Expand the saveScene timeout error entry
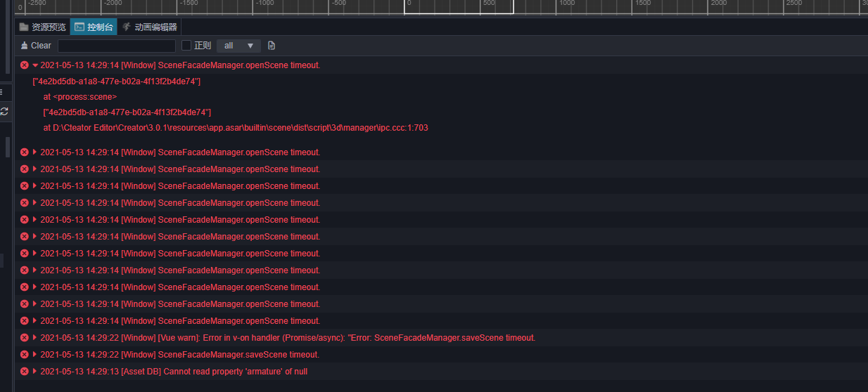The image size is (868, 392). coord(34,355)
